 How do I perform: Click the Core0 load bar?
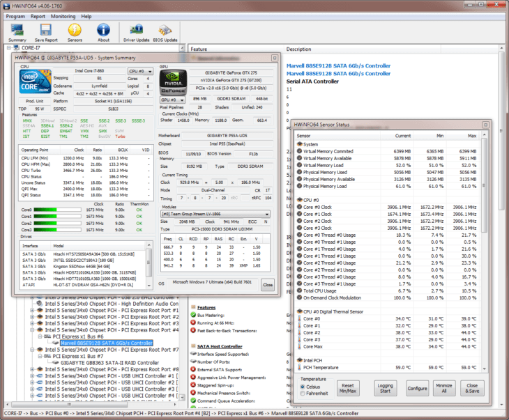pyautogui.click(x=57, y=210)
